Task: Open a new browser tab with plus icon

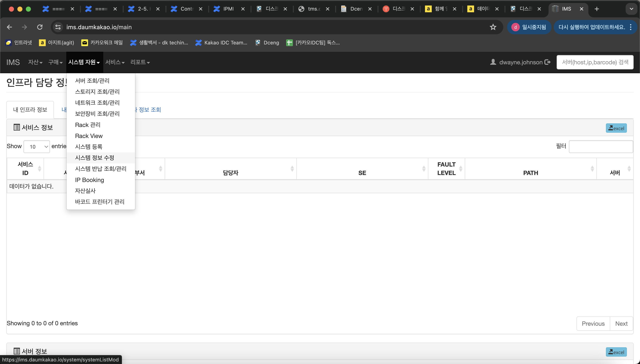Action: 597,9
